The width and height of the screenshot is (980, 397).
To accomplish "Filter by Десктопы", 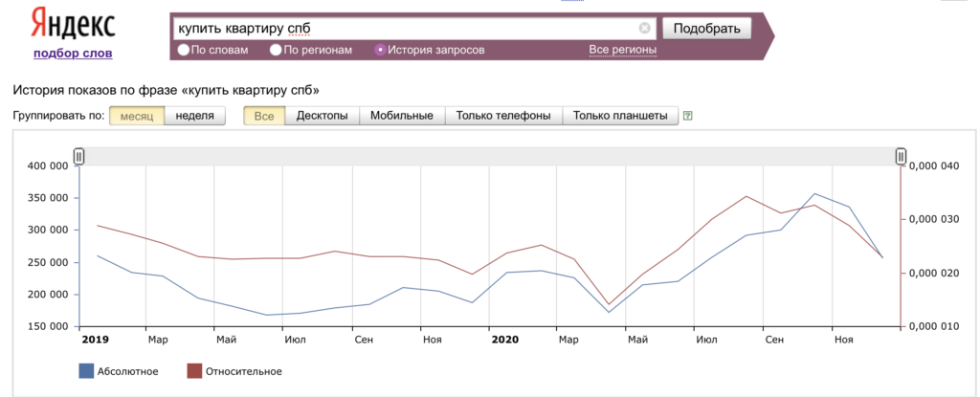I will pos(323,116).
